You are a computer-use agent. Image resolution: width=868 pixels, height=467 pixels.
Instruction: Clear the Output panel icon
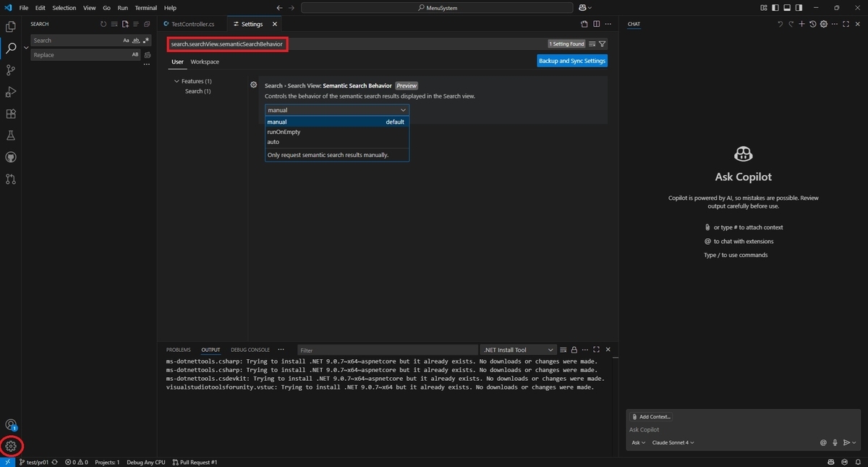coord(563,350)
